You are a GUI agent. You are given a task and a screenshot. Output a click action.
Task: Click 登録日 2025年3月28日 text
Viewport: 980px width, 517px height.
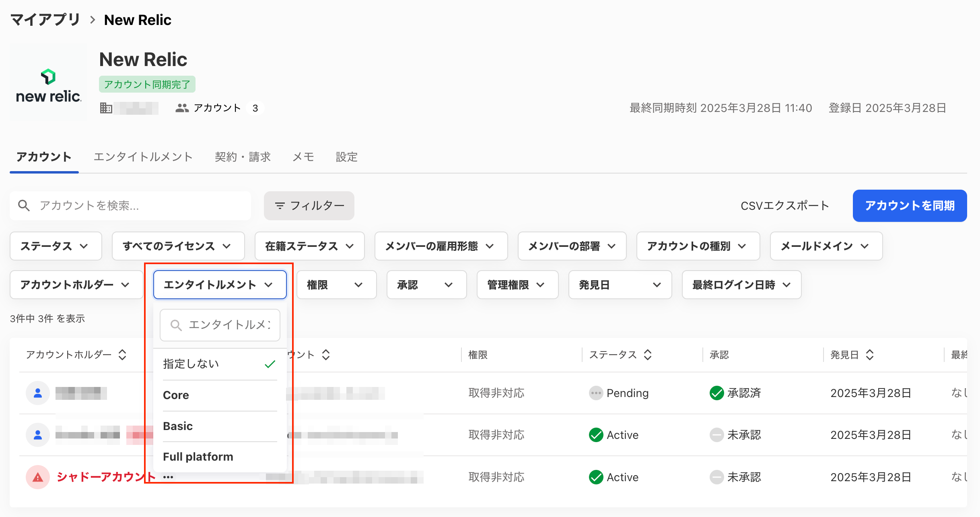[x=887, y=108]
